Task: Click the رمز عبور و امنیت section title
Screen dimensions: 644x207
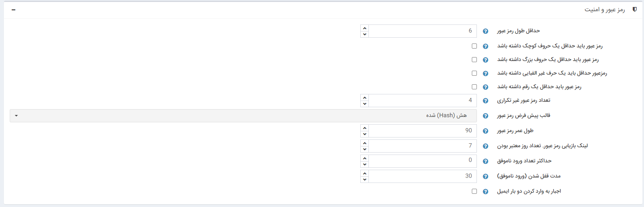Action: pos(604,10)
